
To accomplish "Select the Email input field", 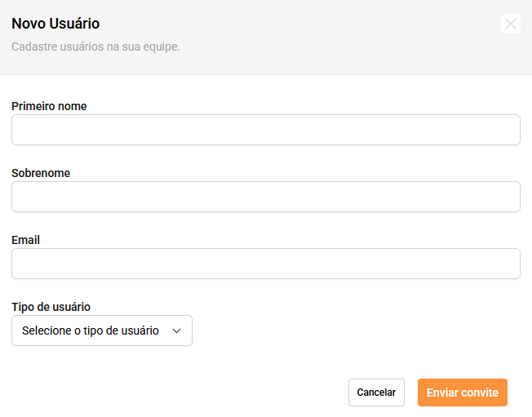I will point(266,264).
